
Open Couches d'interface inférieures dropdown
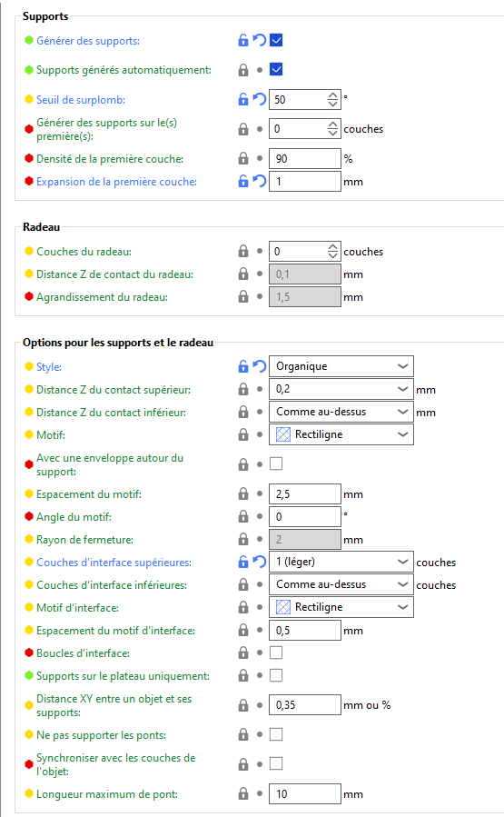tap(341, 584)
